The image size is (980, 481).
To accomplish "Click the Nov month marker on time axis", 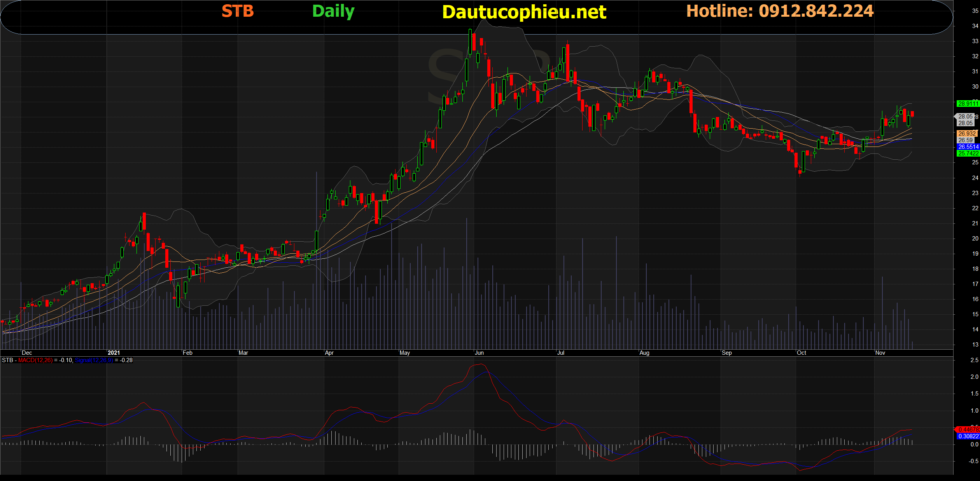I will pos(880,353).
